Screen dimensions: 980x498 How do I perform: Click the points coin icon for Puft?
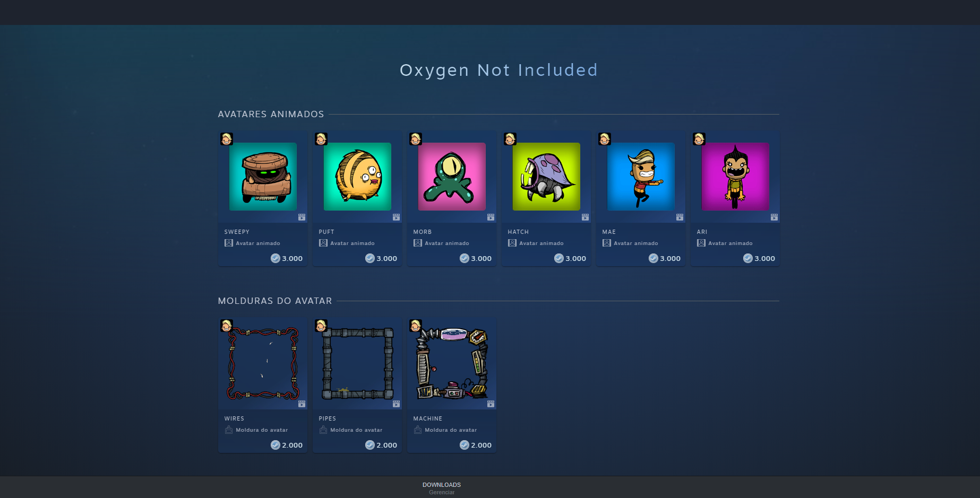[370, 258]
